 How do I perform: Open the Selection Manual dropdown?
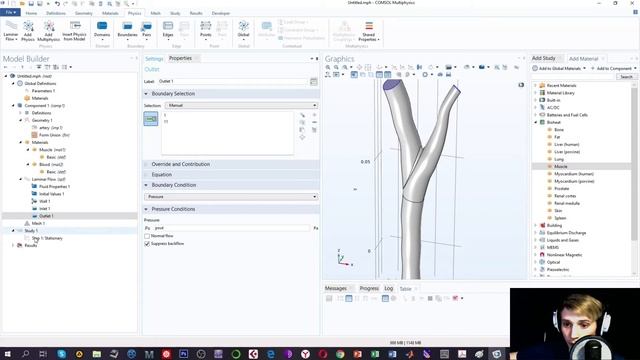pyautogui.click(x=241, y=105)
